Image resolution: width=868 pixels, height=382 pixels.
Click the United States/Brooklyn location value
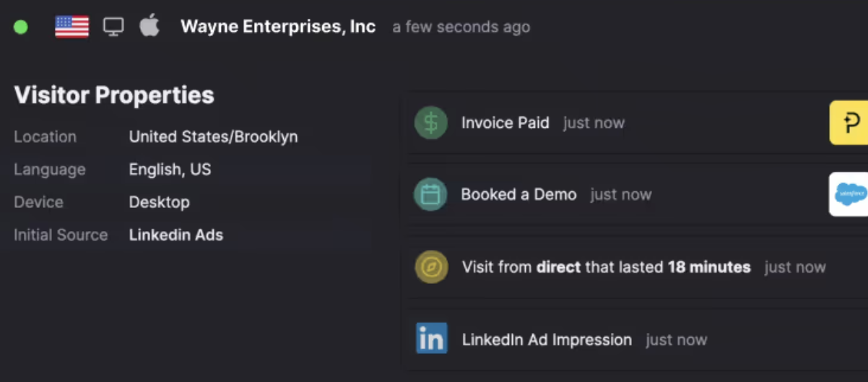[x=214, y=136]
